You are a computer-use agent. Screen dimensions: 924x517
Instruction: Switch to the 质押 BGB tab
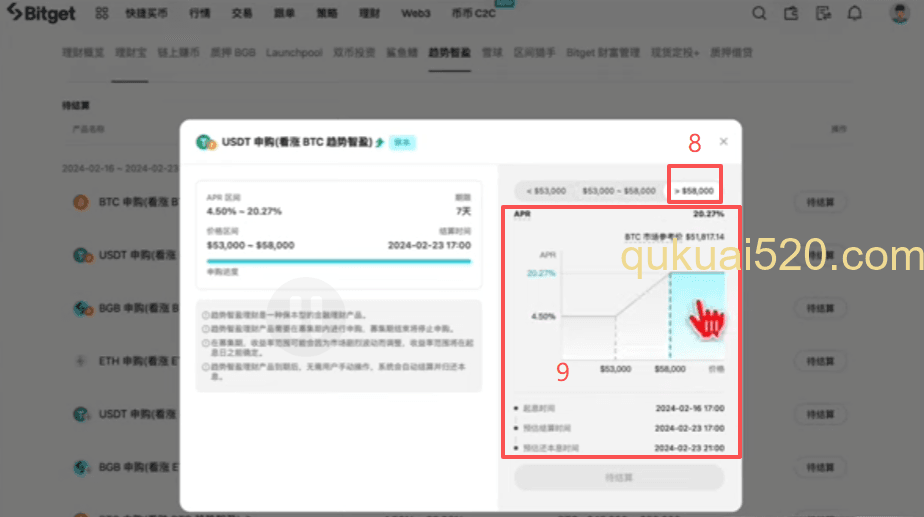(x=233, y=52)
